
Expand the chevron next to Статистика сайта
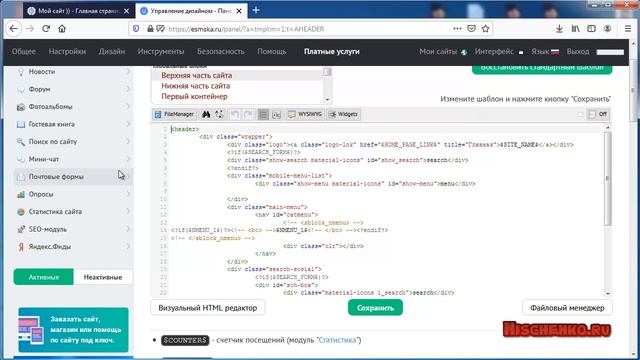(128, 212)
